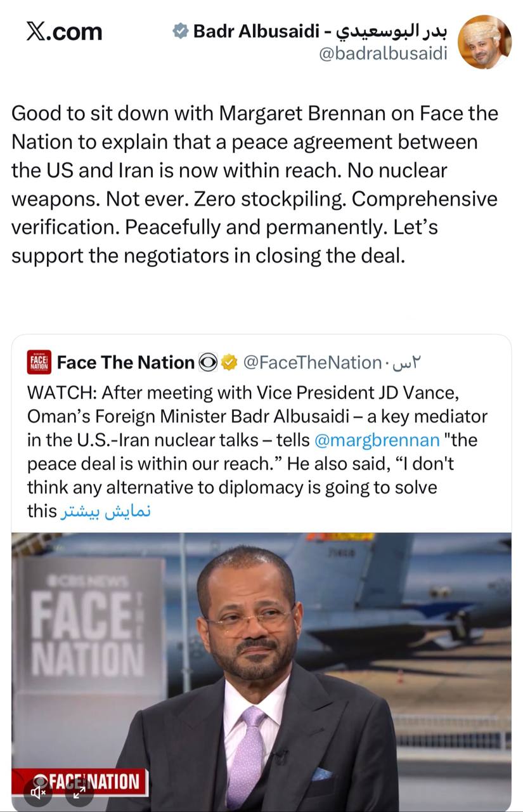523x812 pixels.
Task: Expand the quoted tweet with show more link
Action: coord(106,511)
